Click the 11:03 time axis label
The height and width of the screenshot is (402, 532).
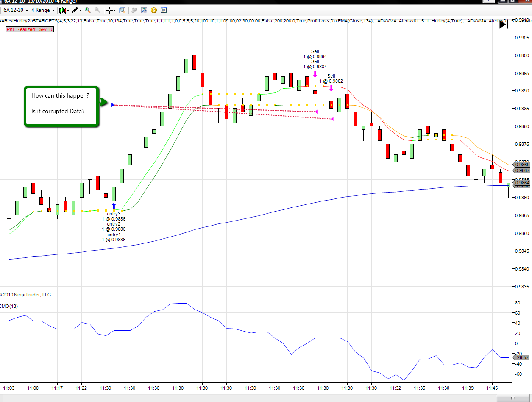click(9, 388)
